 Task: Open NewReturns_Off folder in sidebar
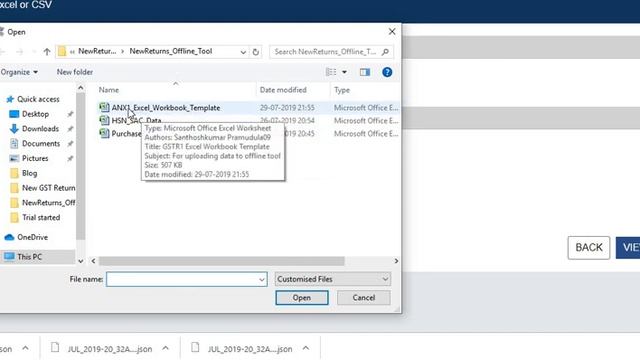[48, 202]
